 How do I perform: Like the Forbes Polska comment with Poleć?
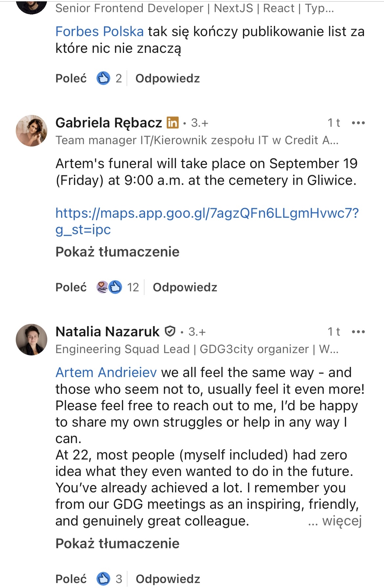(x=71, y=79)
